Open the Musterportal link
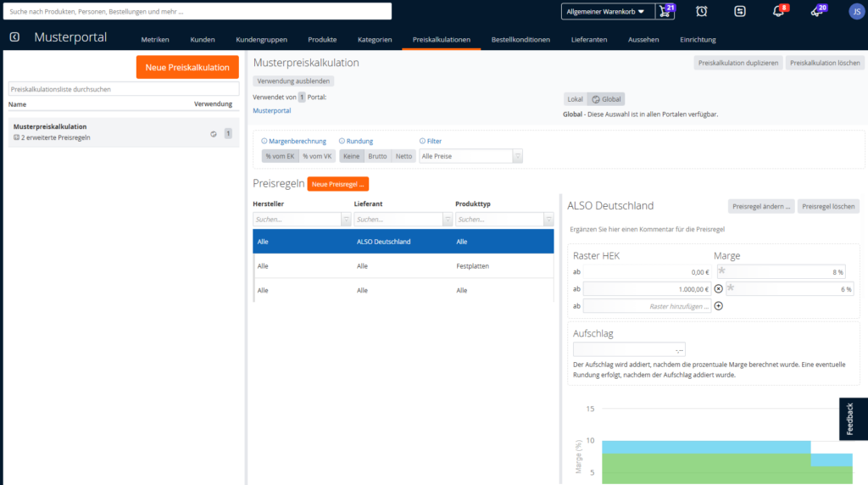 pos(272,111)
